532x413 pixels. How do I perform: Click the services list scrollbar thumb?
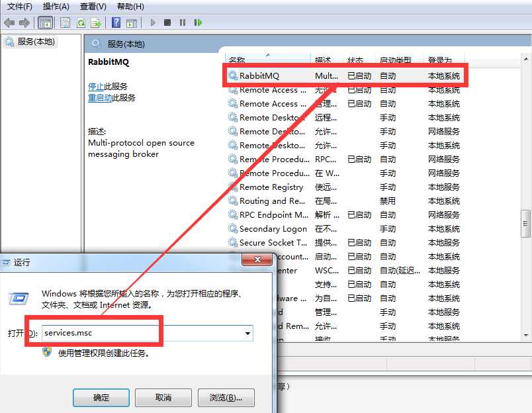[525, 224]
